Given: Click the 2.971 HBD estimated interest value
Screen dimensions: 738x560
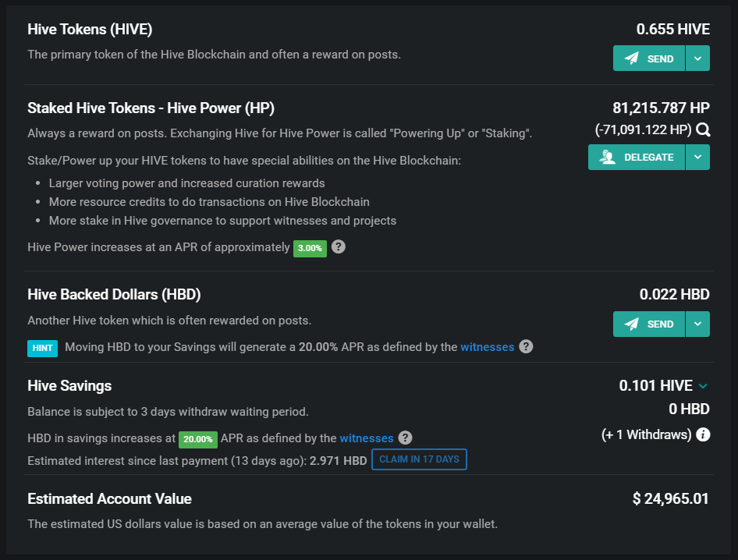Looking at the screenshot, I should 338,461.
